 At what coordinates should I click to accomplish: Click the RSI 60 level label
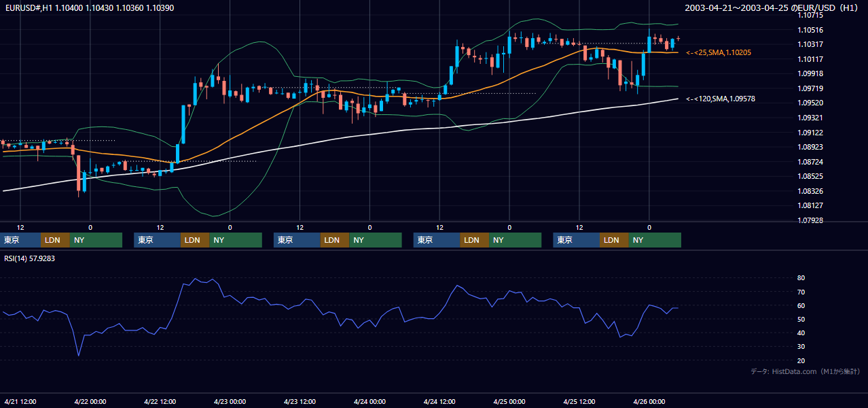(x=801, y=305)
